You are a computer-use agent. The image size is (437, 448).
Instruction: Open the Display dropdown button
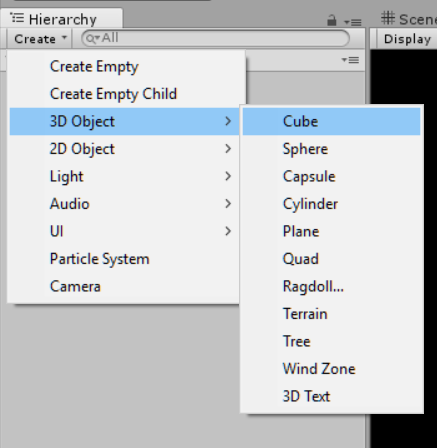pyautogui.click(x=407, y=39)
